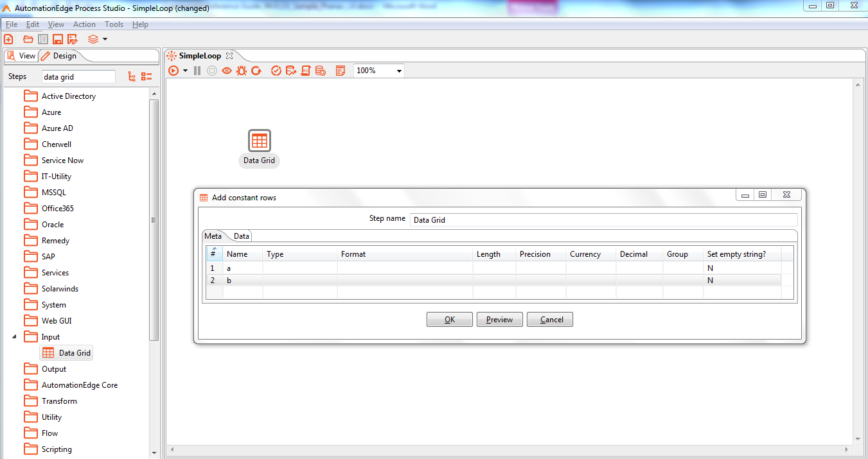The width and height of the screenshot is (868, 459).
Task: Click the Save As icon with pencil
Action: (x=73, y=39)
